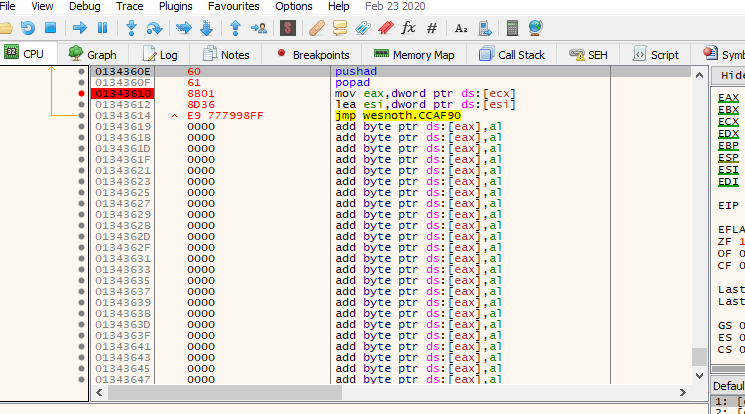Open the bookmarks red icon
This screenshot has height=414, width=745.
pyautogui.click(x=386, y=28)
